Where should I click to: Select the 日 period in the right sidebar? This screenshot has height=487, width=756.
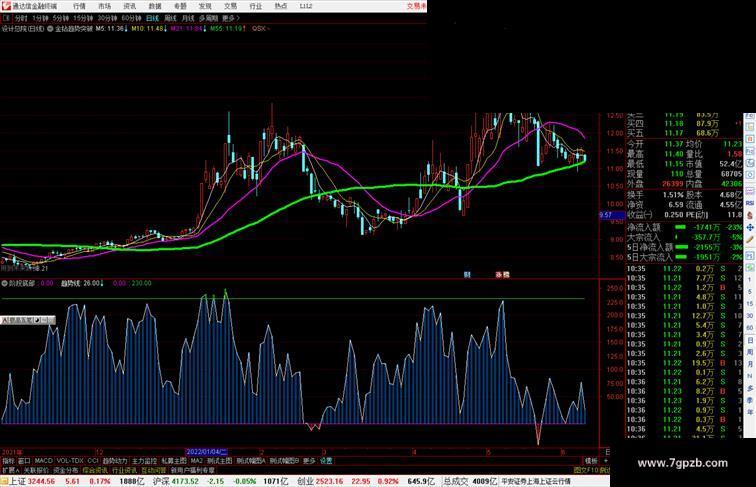point(750,340)
